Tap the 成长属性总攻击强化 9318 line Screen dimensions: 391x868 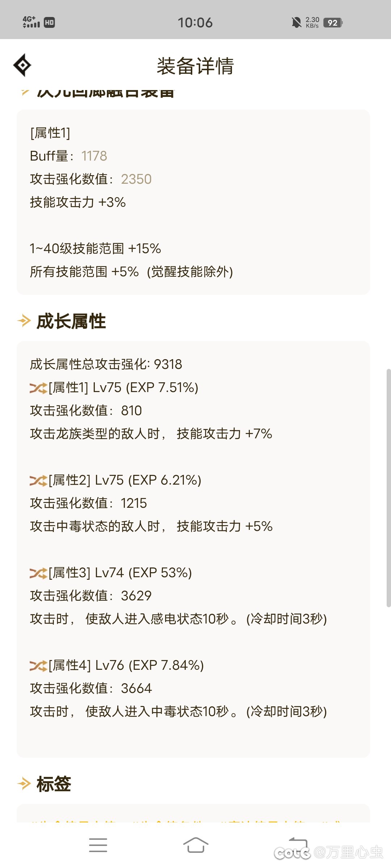click(x=106, y=365)
